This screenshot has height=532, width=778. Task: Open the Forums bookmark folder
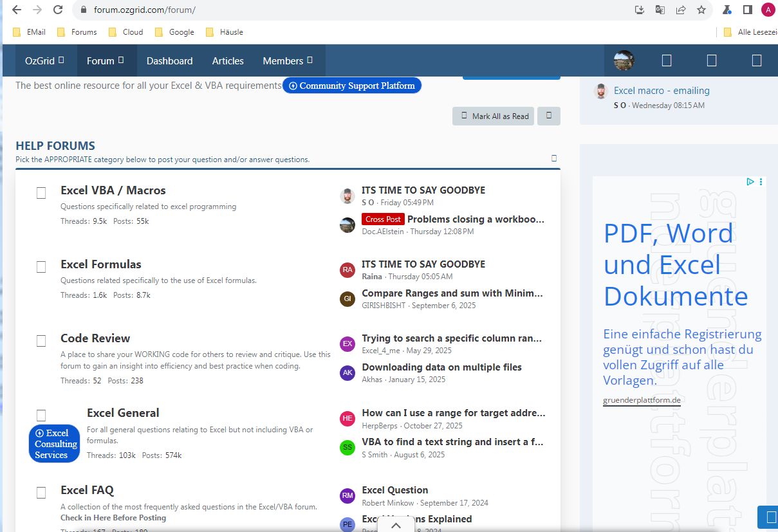[x=77, y=32]
